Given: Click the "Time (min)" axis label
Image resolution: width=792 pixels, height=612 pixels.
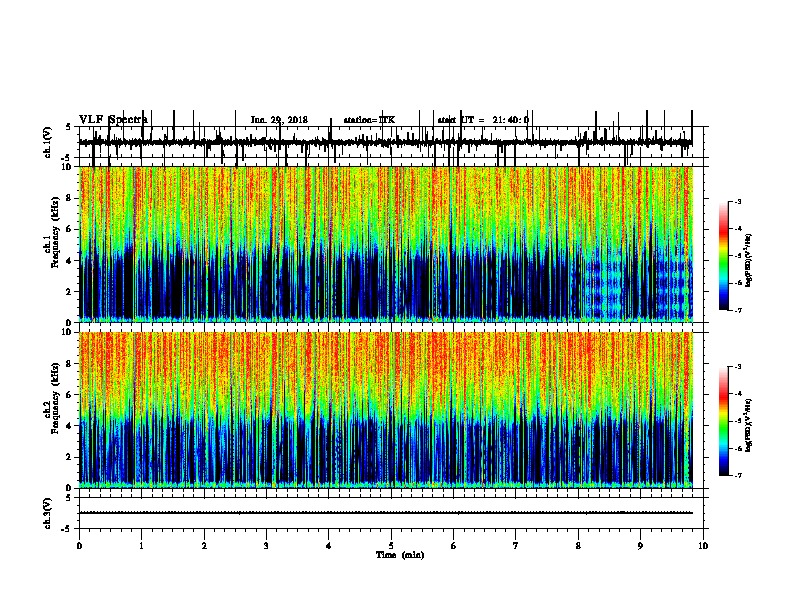Looking at the screenshot, I should pos(400,555).
